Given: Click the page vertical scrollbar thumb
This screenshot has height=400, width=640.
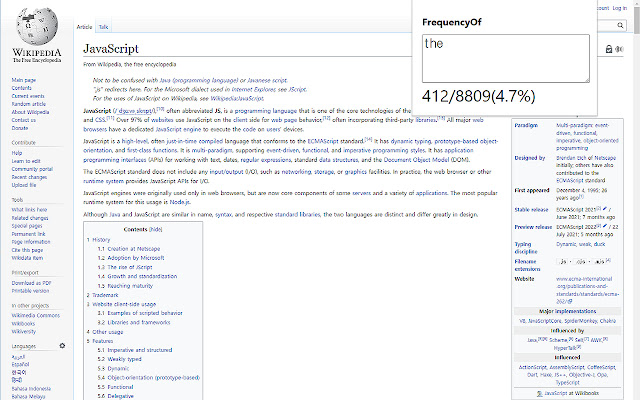Looking at the screenshot, I should tap(636, 19).
